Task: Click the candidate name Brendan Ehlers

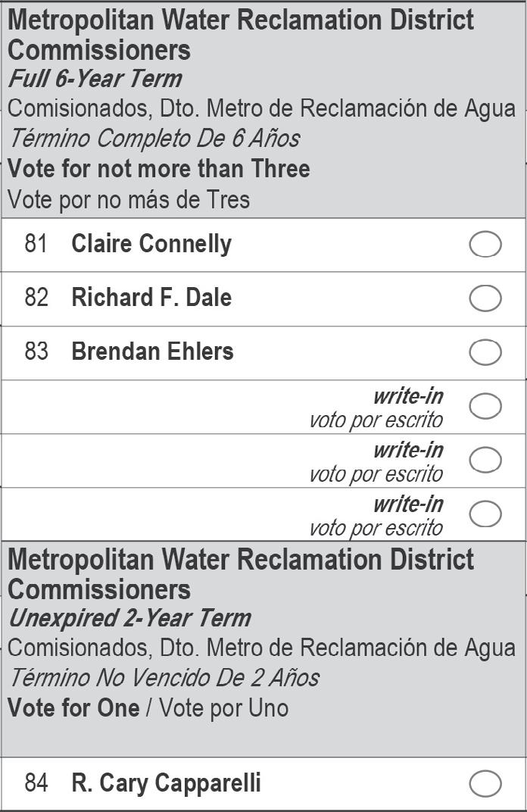Action: pyautogui.click(x=152, y=351)
